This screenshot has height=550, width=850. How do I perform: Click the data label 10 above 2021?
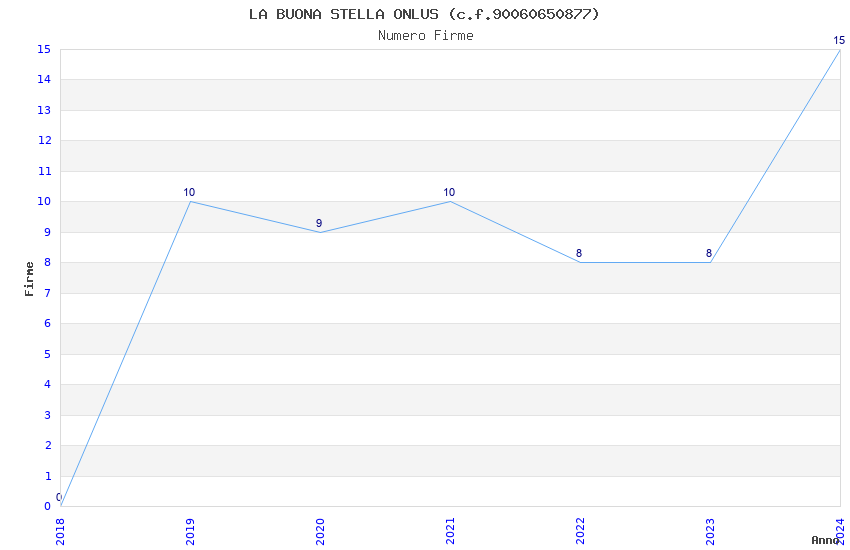[449, 192]
